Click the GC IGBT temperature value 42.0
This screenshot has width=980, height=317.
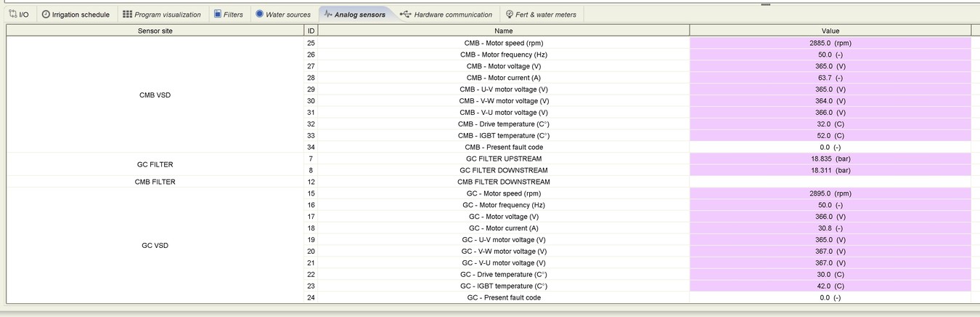pos(830,286)
